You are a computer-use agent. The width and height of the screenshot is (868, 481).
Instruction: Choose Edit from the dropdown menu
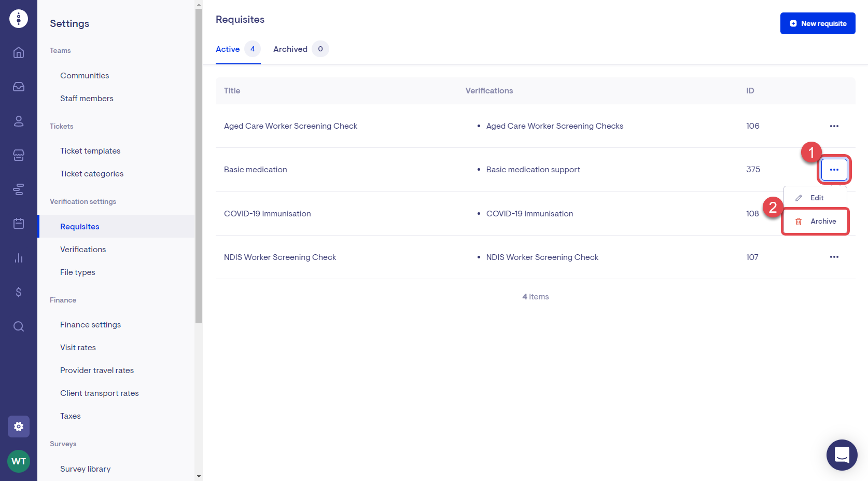[x=816, y=198]
